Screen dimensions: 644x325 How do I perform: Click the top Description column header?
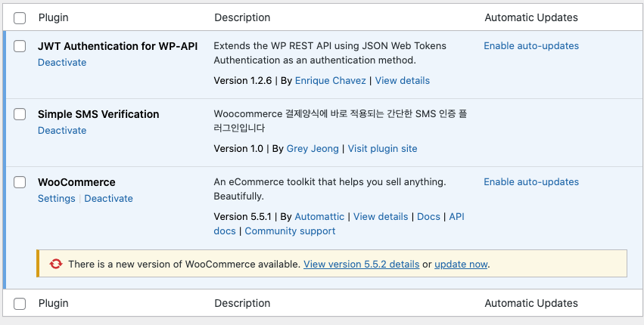242,17
